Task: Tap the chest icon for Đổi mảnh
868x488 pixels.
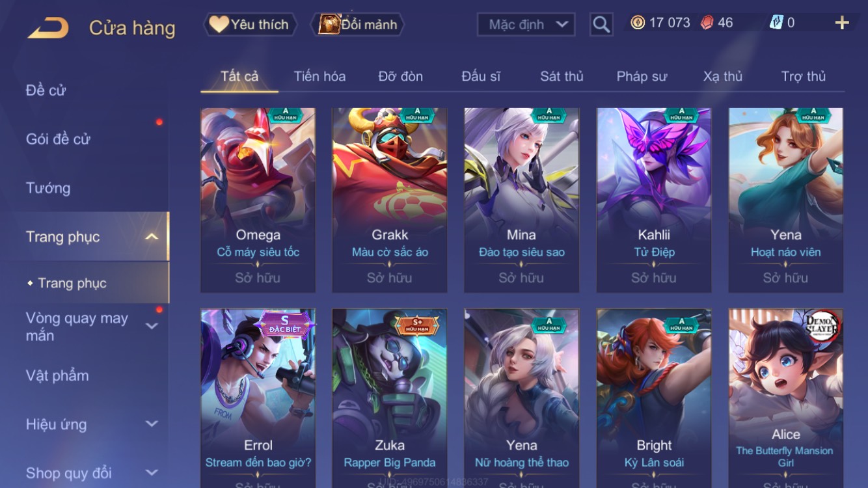Action: coord(330,24)
